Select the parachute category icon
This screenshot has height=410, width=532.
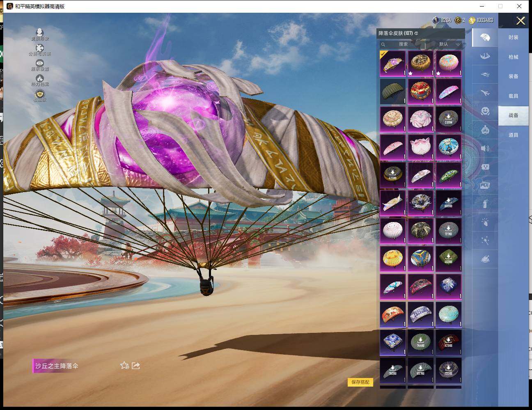(x=485, y=37)
